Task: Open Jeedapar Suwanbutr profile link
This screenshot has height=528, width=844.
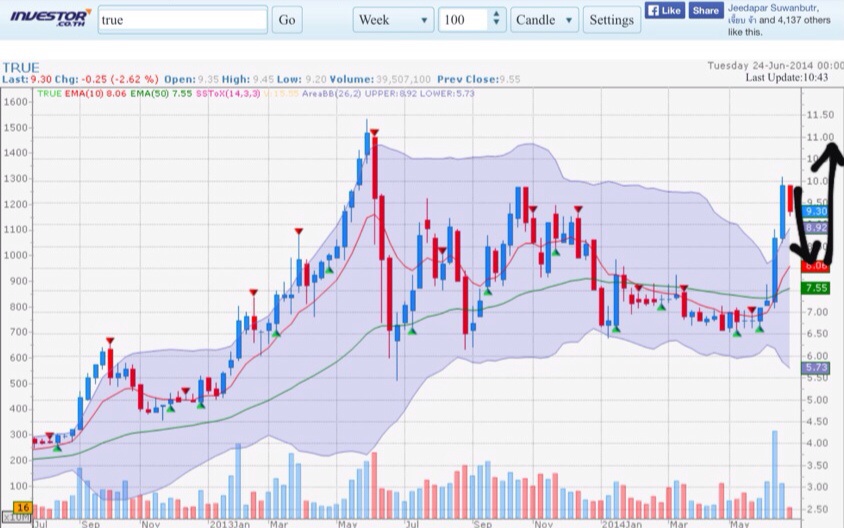Action: pos(773,8)
